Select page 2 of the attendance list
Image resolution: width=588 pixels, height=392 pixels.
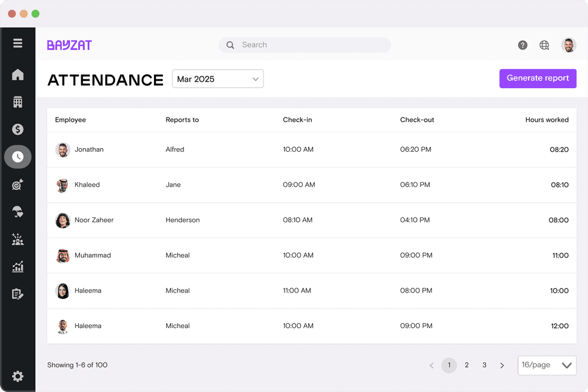(466, 365)
